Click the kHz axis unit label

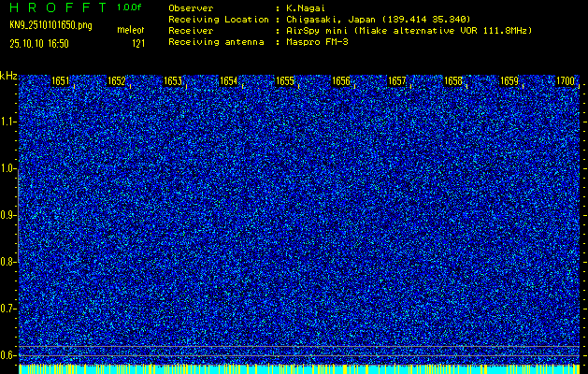click(8, 75)
